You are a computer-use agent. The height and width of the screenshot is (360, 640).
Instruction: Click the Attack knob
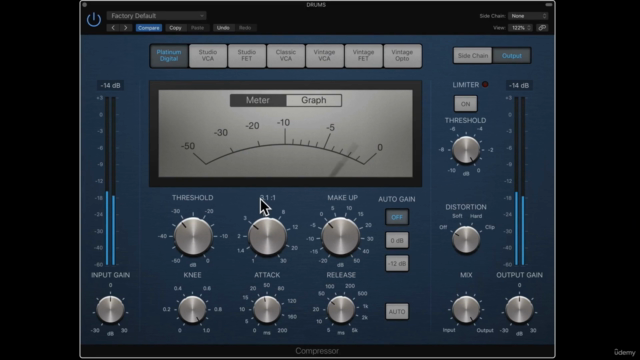[267, 309]
